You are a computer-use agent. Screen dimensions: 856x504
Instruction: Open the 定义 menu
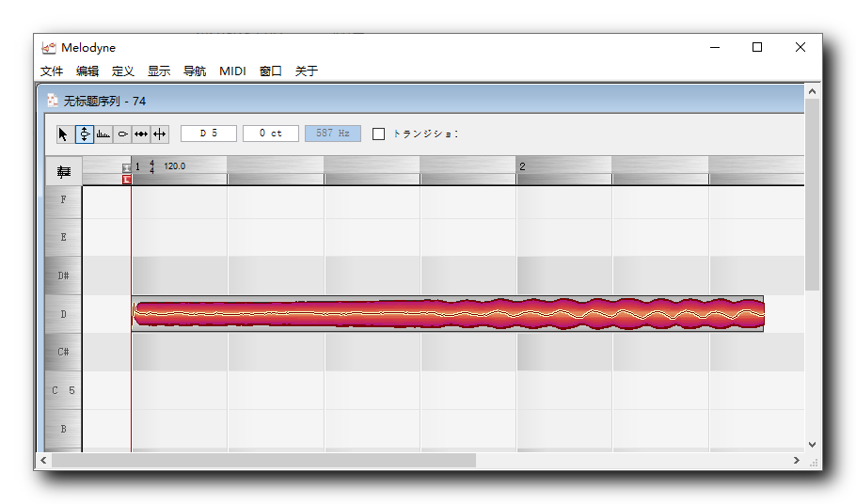pos(123,71)
